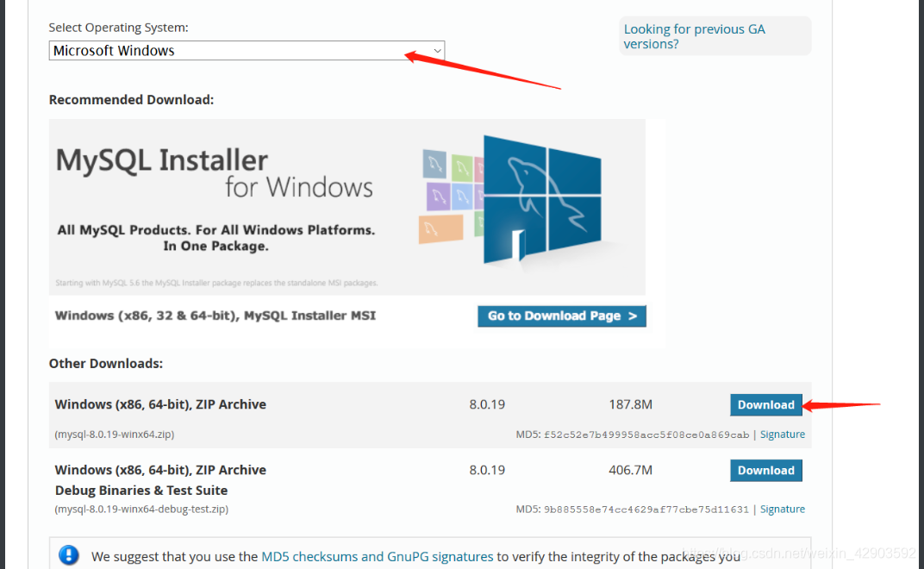Click 8.0.19 version in first ZIP row
The width and height of the screenshot is (924, 569).
click(487, 404)
